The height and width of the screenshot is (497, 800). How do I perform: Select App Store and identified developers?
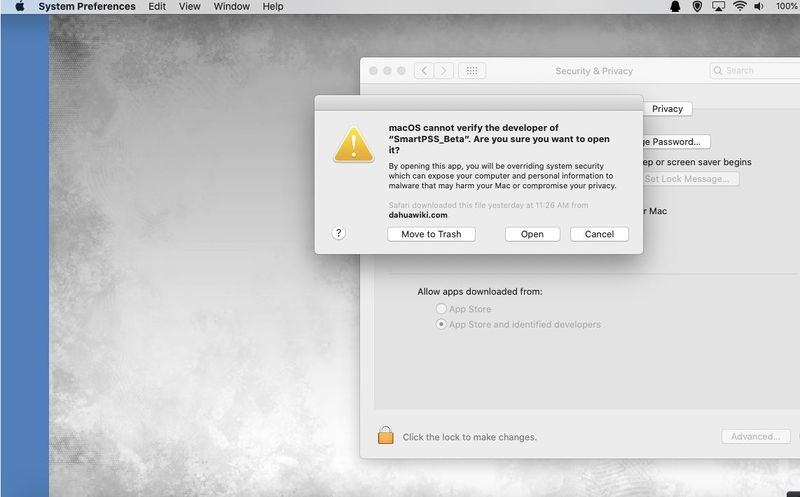pyautogui.click(x=441, y=324)
